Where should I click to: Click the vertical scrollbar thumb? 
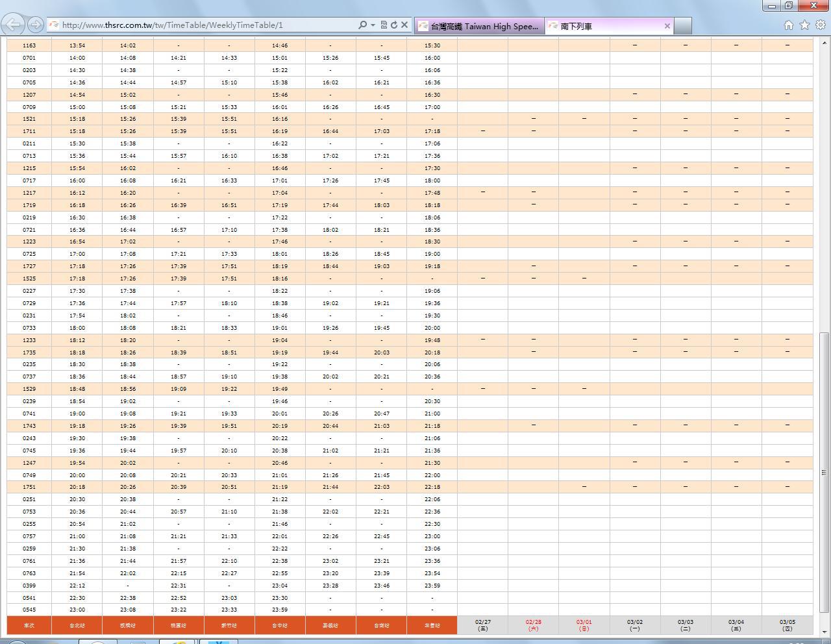coord(825,472)
